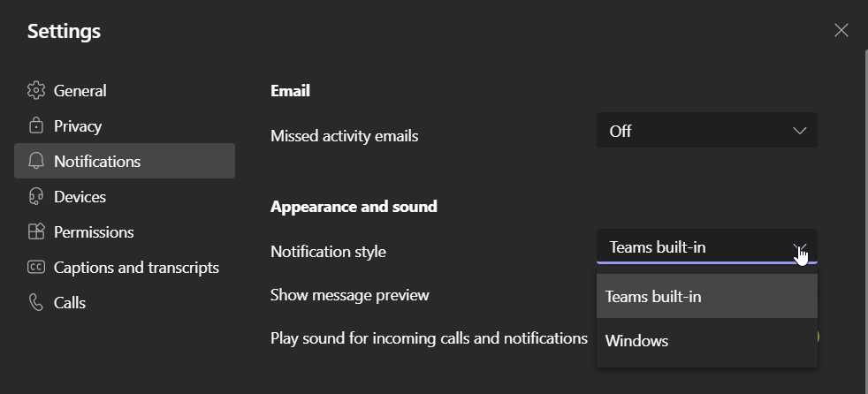
Task: Close the Settings dialog
Action: click(x=841, y=30)
